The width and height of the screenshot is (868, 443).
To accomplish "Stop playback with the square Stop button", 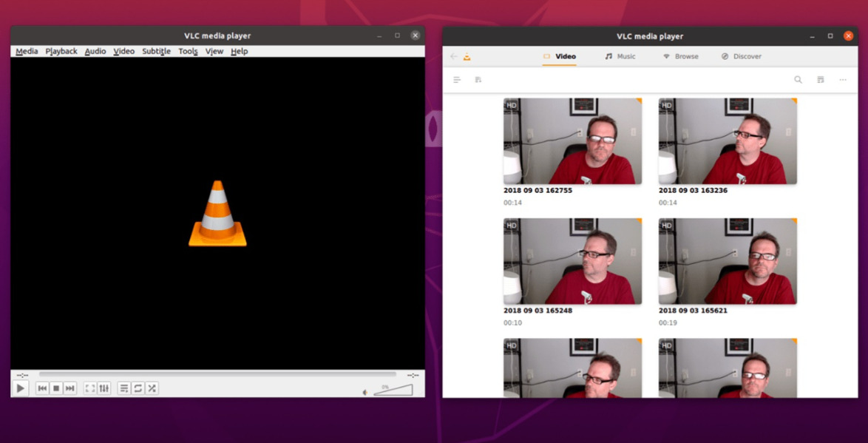I will click(x=56, y=388).
